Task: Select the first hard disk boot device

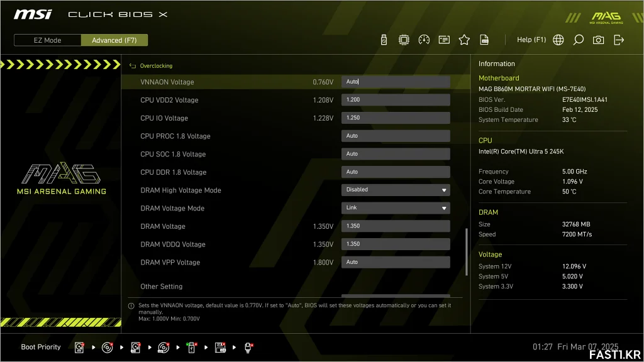Action: [x=79, y=348]
